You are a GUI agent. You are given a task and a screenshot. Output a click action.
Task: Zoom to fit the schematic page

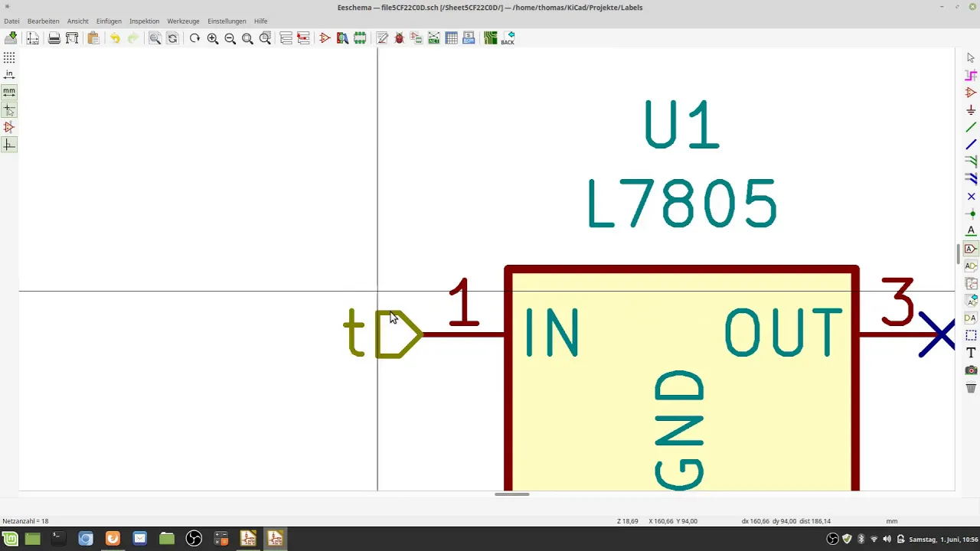tap(247, 38)
